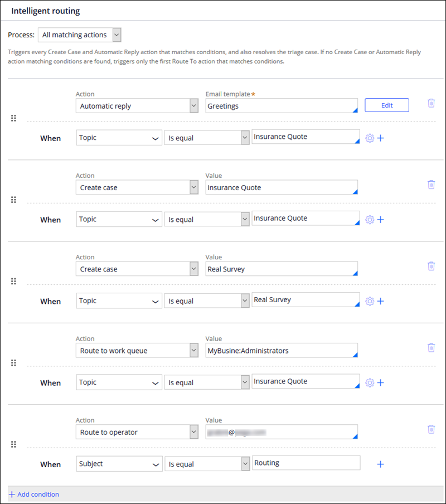Viewport: 446px width, 504px height.
Task: Delete the Automatic reply routing rule
Action: coord(431,103)
